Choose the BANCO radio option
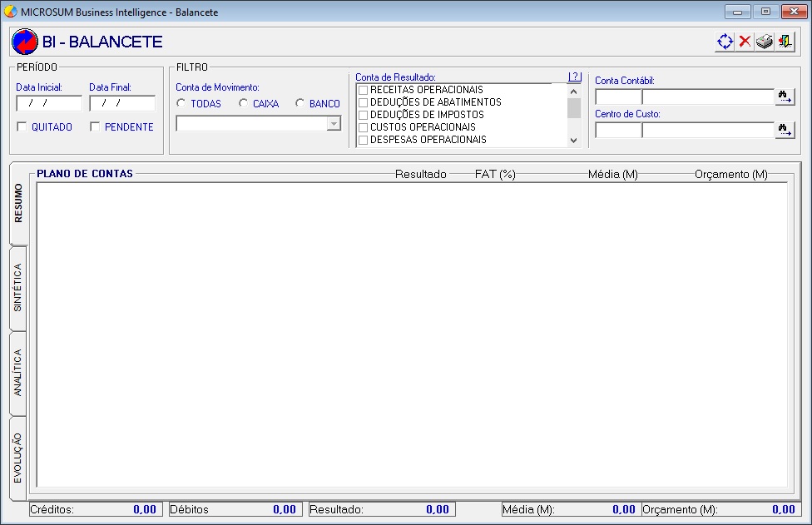 pos(300,104)
